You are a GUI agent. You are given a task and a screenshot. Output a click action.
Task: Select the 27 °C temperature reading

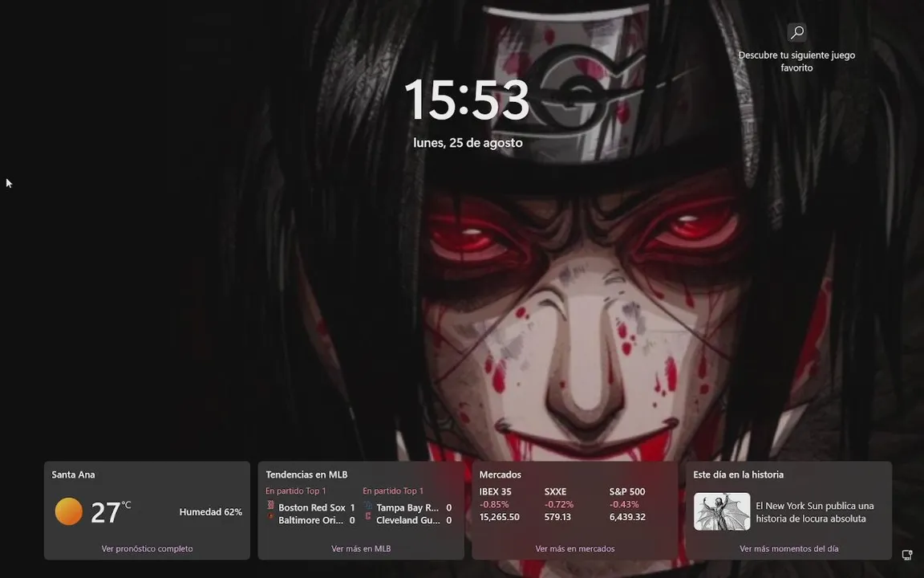tap(111, 512)
